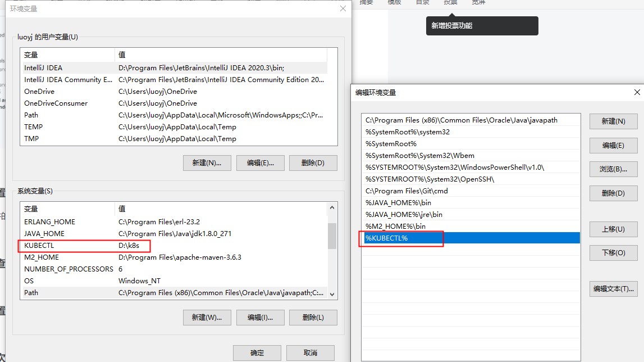This screenshot has width=644, height=362.
Task: Click 编辑文本(T)... to edit as text
Action: pyautogui.click(x=613, y=288)
